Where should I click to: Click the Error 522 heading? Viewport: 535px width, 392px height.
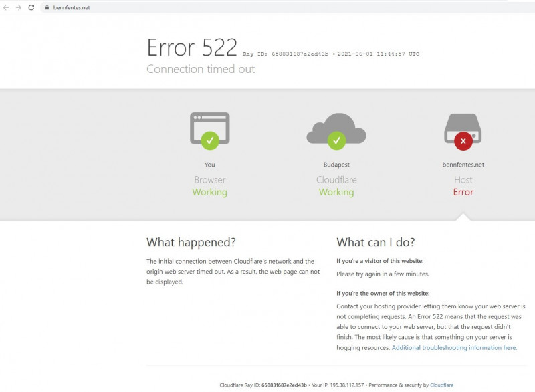pos(192,47)
